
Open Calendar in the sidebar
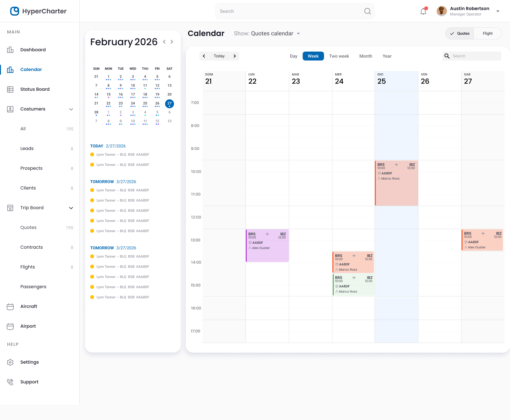coord(31,69)
